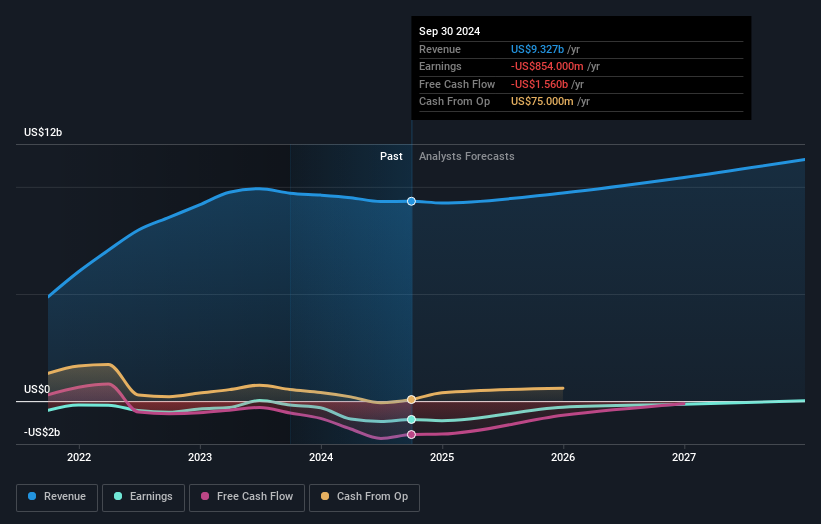Click the orange dot beside the Cash From Op legend
Screen dimensions: 821x524
[324, 496]
